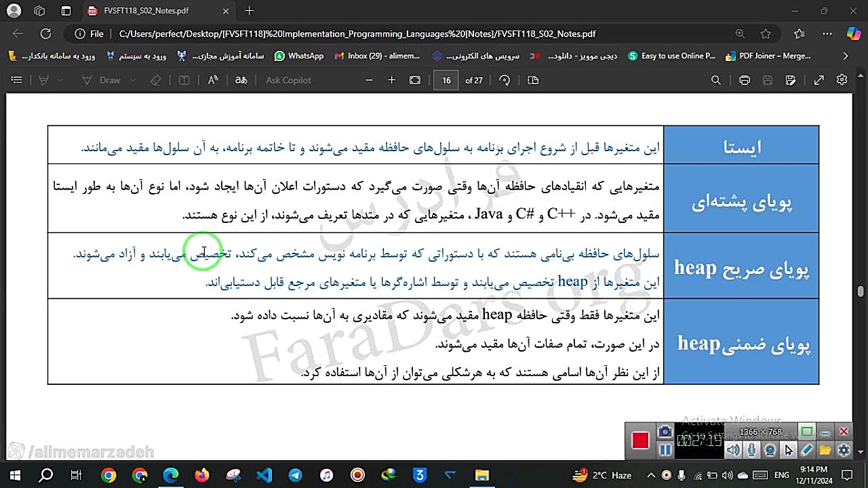Screen dimensions: 868x488
Task: Activate the Draw tool
Action: pyautogui.click(x=101, y=80)
